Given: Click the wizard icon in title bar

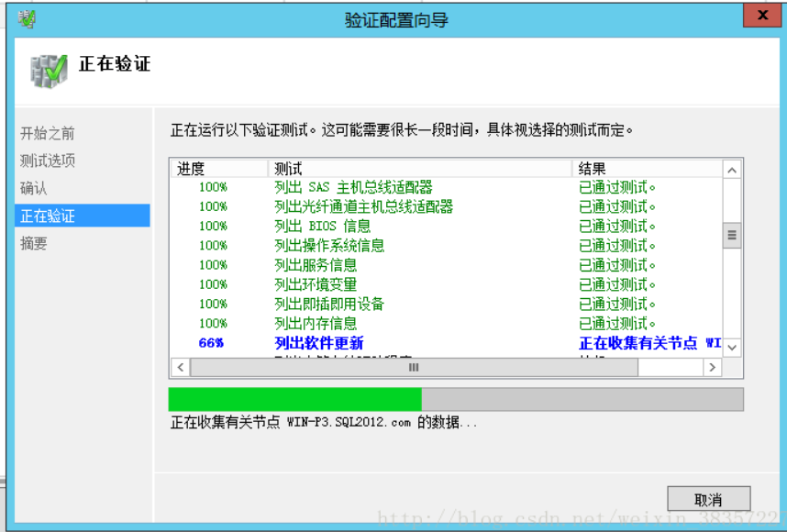Looking at the screenshot, I should 27,18.
